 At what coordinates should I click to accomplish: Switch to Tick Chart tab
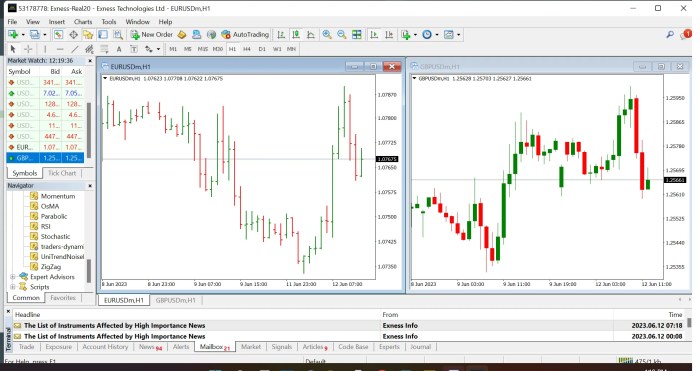(62, 173)
